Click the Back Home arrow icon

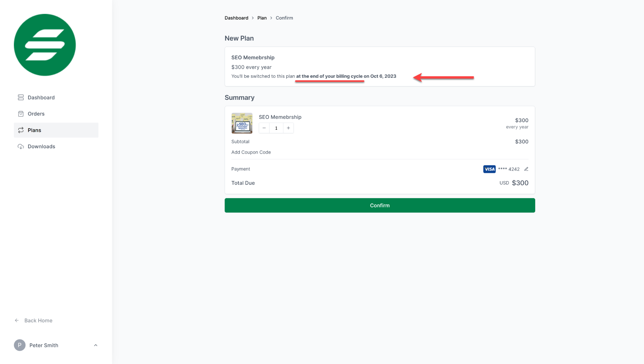click(x=17, y=320)
